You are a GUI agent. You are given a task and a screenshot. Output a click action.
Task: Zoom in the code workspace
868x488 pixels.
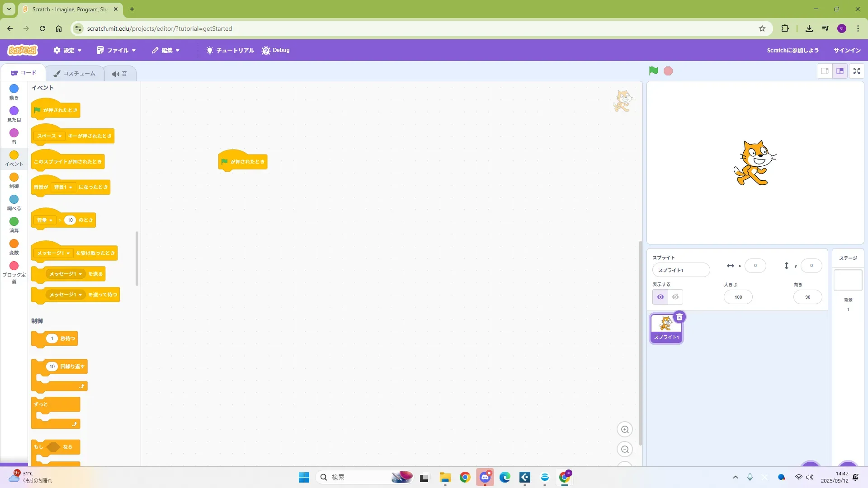(x=625, y=430)
